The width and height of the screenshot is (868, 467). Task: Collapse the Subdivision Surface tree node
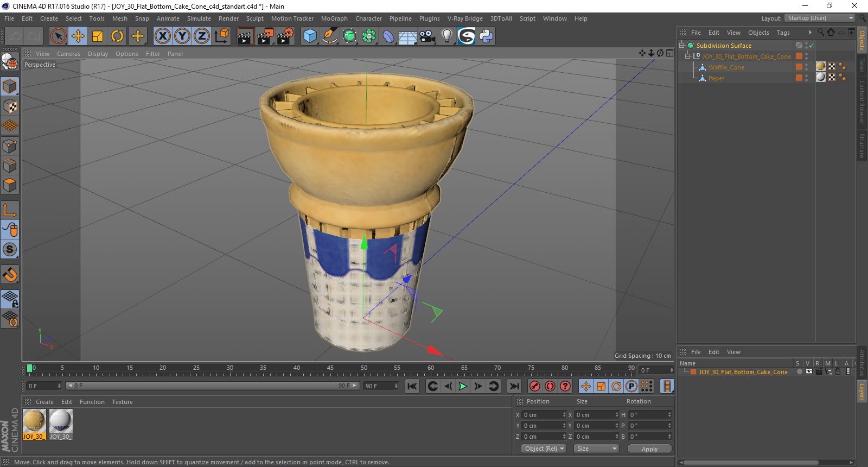coord(682,45)
